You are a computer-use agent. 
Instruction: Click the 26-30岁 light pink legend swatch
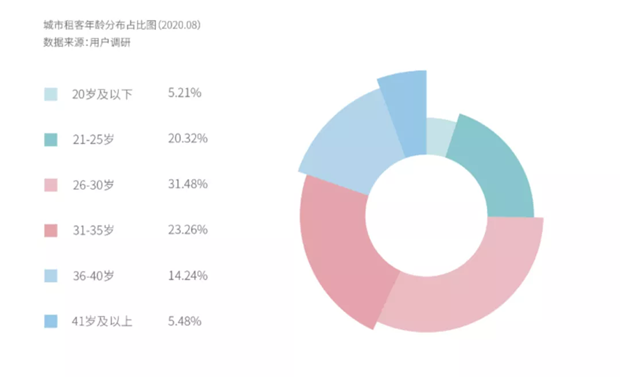click(x=51, y=185)
